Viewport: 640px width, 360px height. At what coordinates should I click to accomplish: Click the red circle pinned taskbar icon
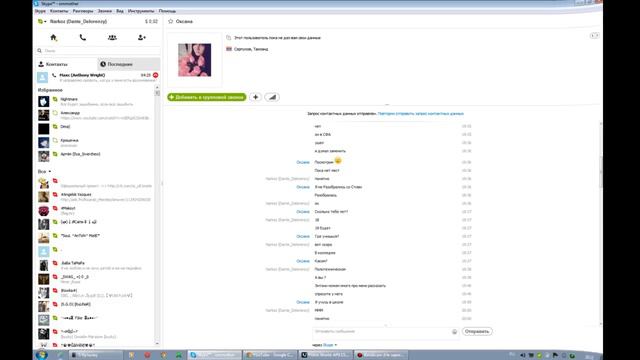147,355
